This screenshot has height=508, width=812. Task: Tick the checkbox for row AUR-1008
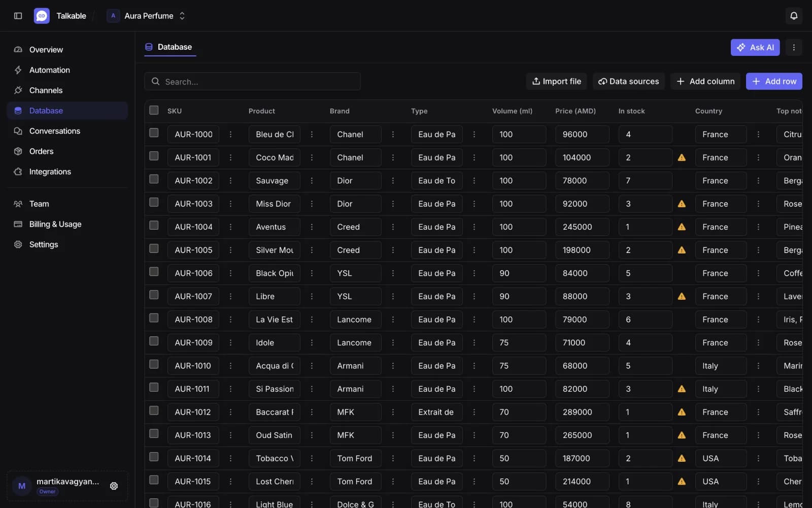coord(154,318)
